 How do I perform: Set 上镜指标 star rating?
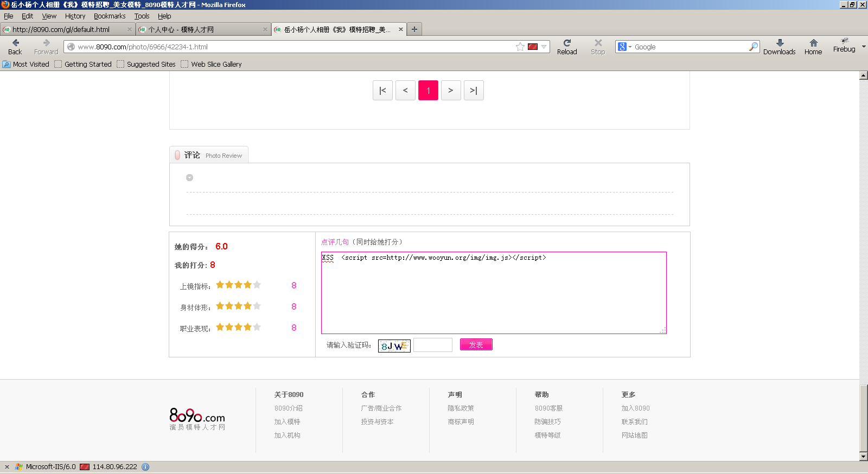pyautogui.click(x=239, y=285)
